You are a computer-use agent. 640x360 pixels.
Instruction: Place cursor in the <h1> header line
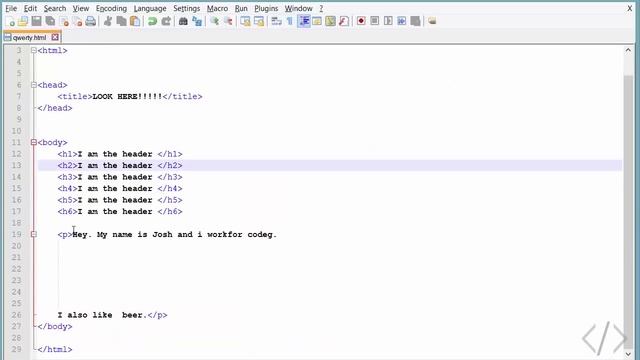coord(120,154)
